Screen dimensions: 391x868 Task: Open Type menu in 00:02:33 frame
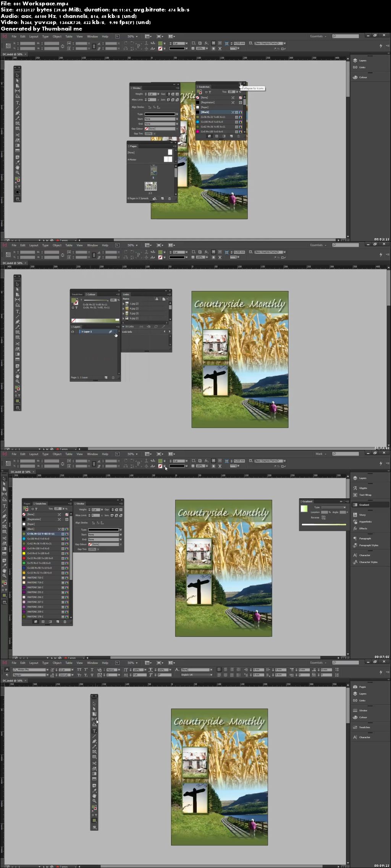pos(45,37)
